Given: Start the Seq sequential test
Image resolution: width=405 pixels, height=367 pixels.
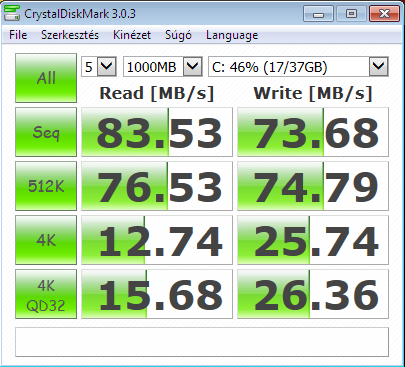Looking at the screenshot, I should pyautogui.click(x=46, y=132).
